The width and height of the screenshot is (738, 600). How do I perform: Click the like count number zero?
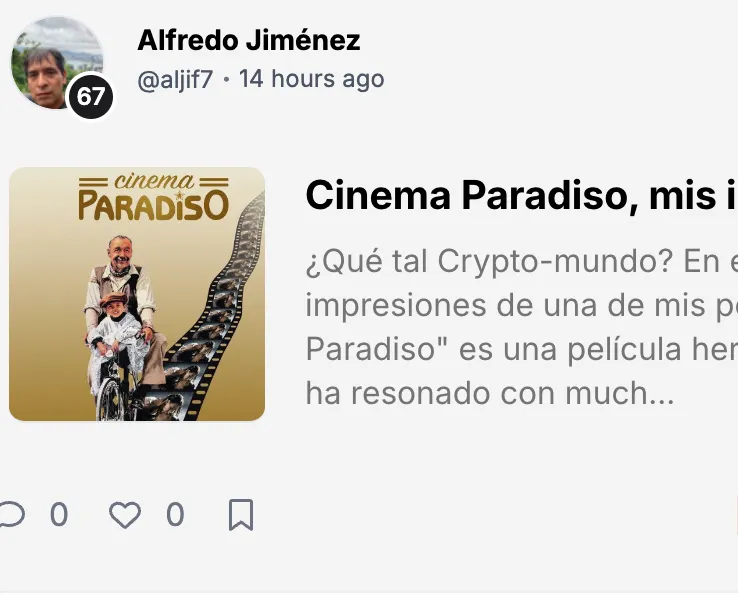[x=175, y=514]
